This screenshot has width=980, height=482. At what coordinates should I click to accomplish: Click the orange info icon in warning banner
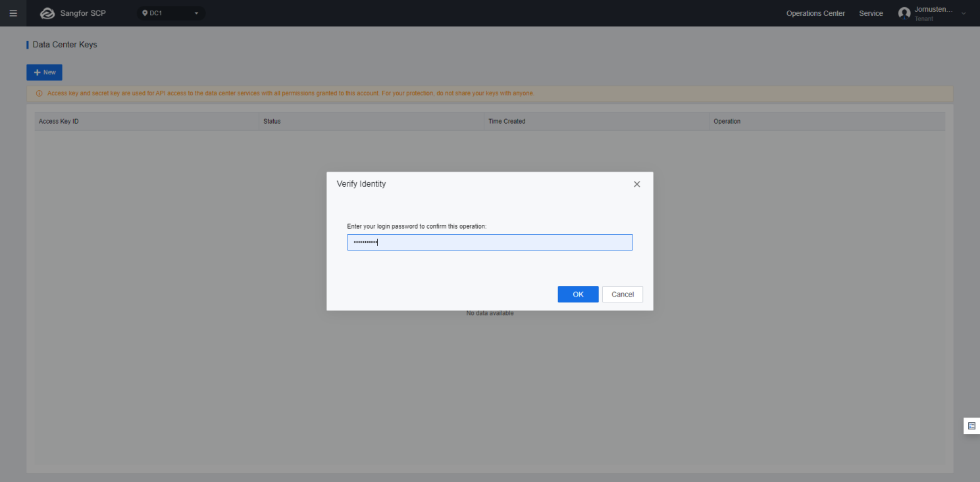(x=39, y=93)
